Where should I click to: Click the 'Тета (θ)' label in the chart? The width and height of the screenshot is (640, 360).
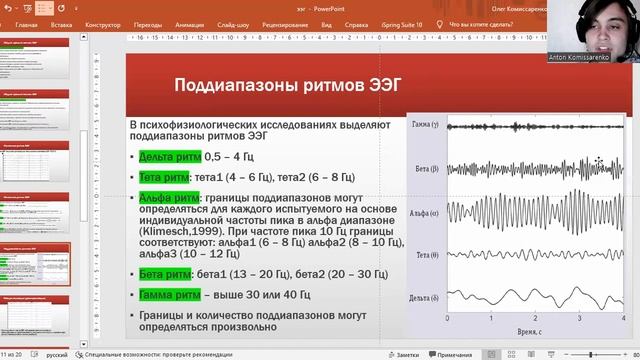pos(427,255)
